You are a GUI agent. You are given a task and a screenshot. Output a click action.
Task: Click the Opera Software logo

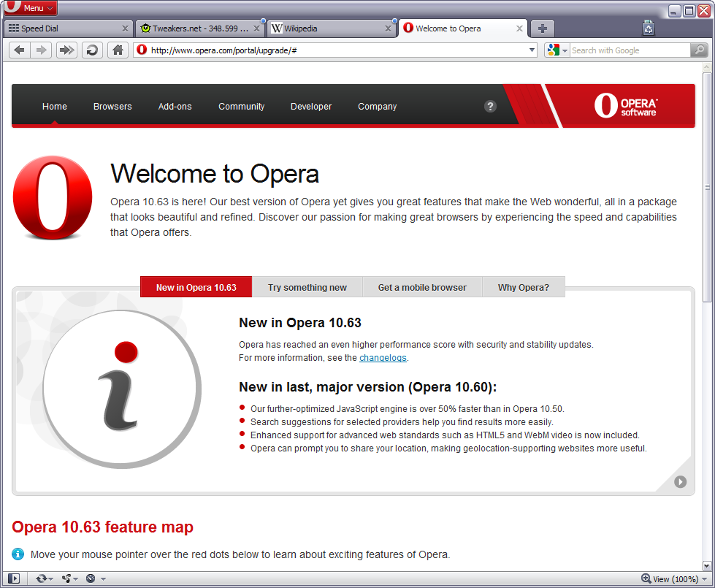coord(625,105)
